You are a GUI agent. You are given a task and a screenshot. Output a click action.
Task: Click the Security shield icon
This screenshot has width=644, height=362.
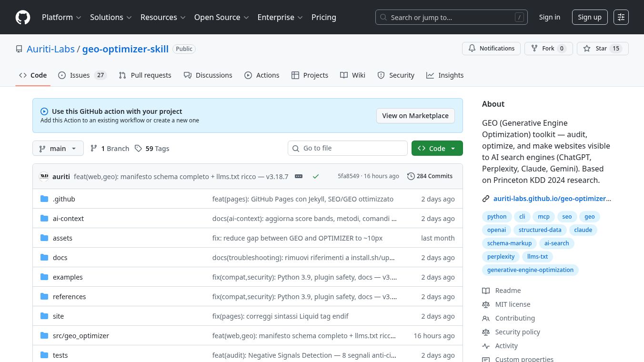pyautogui.click(x=381, y=75)
